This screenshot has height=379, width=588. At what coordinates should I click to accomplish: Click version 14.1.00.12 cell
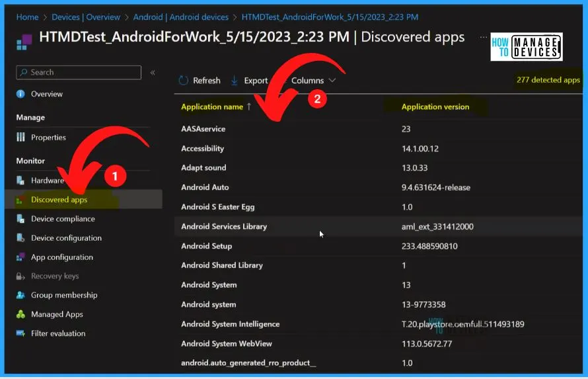(x=420, y=149)
